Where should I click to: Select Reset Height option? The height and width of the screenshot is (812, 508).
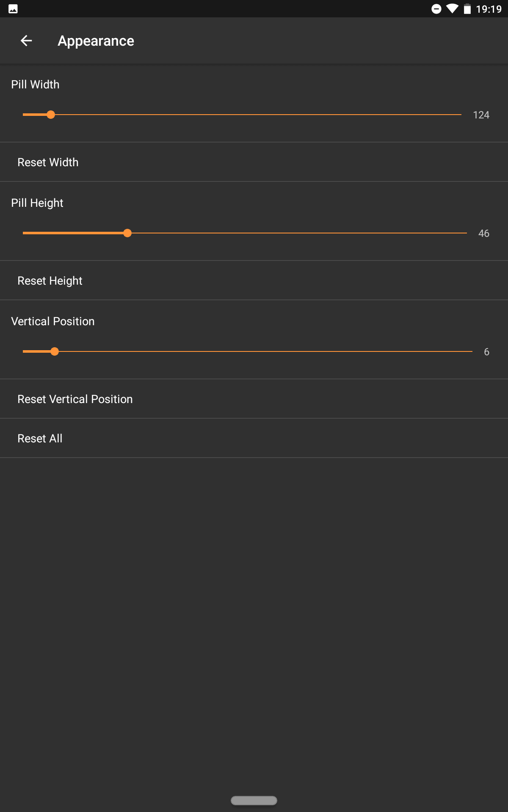pos(254,280)
